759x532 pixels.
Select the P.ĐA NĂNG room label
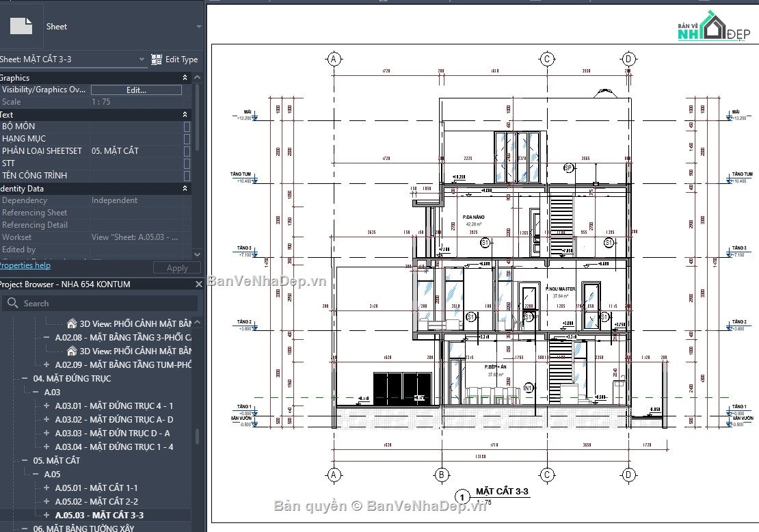(473, 217)
